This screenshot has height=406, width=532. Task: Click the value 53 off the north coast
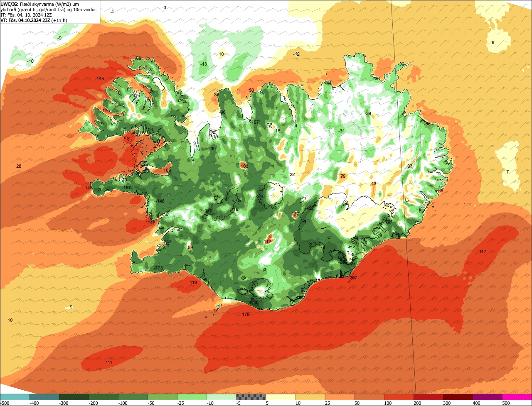[x=251, y=90]
